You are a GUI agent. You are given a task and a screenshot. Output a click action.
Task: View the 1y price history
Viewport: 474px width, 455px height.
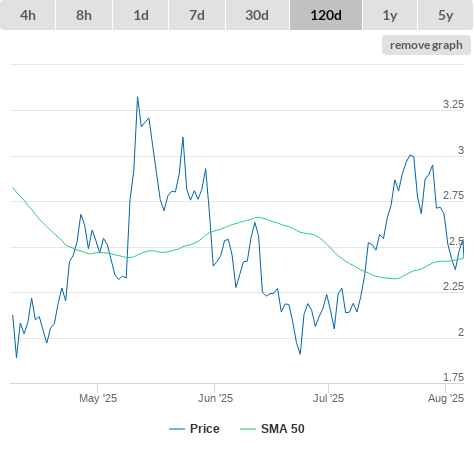pos(390,15)
